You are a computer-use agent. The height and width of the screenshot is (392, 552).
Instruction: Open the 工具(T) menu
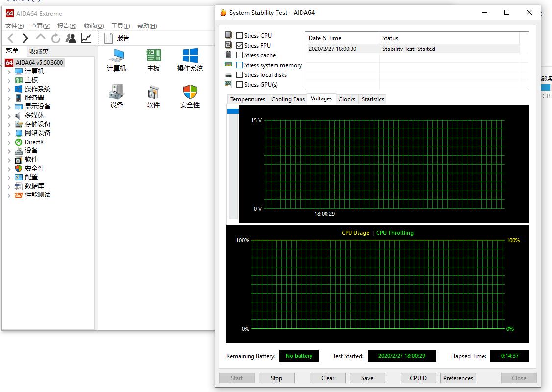pyautogui.click(x=121, y=26)
